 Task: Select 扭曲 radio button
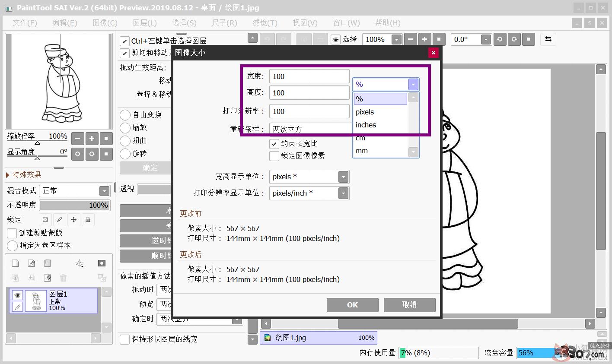coord(125,141)
